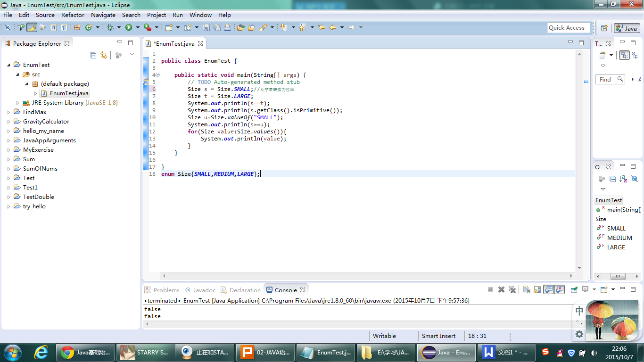Toggle Show Console on Standard Out change
The height and width of the screenshot is (362, 644).
548,289
